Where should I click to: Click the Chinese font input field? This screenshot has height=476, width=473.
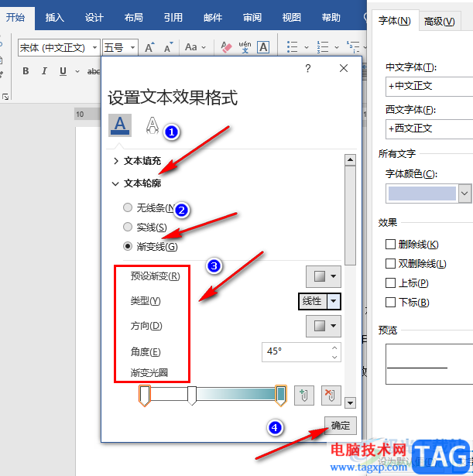point(430,87)
